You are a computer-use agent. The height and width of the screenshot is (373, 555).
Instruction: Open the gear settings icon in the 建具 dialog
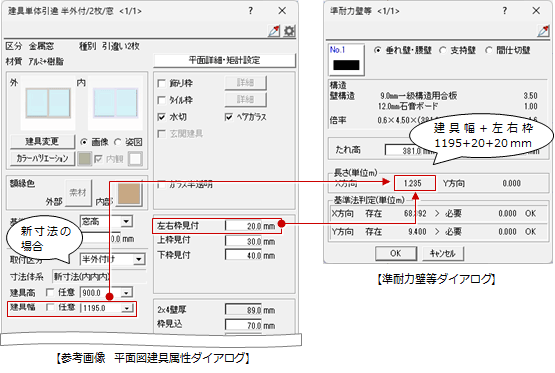coord(290,31)
